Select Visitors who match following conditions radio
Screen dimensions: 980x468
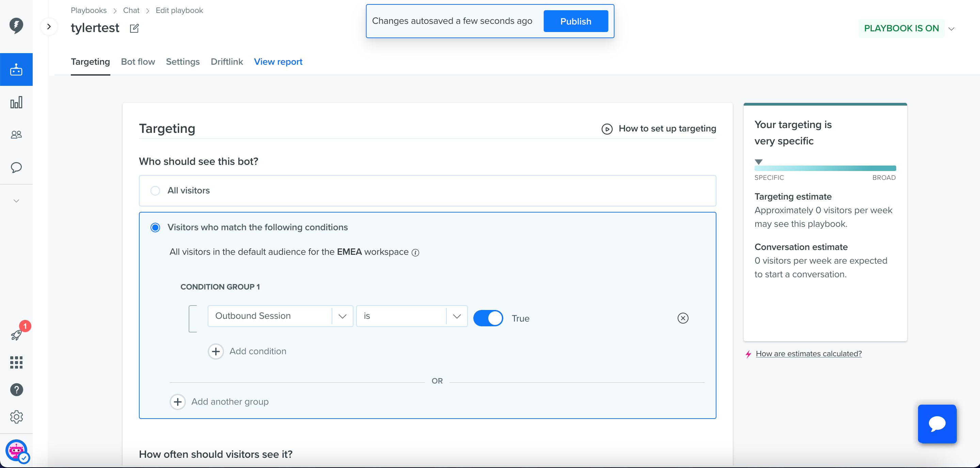[x=155, y=228]
